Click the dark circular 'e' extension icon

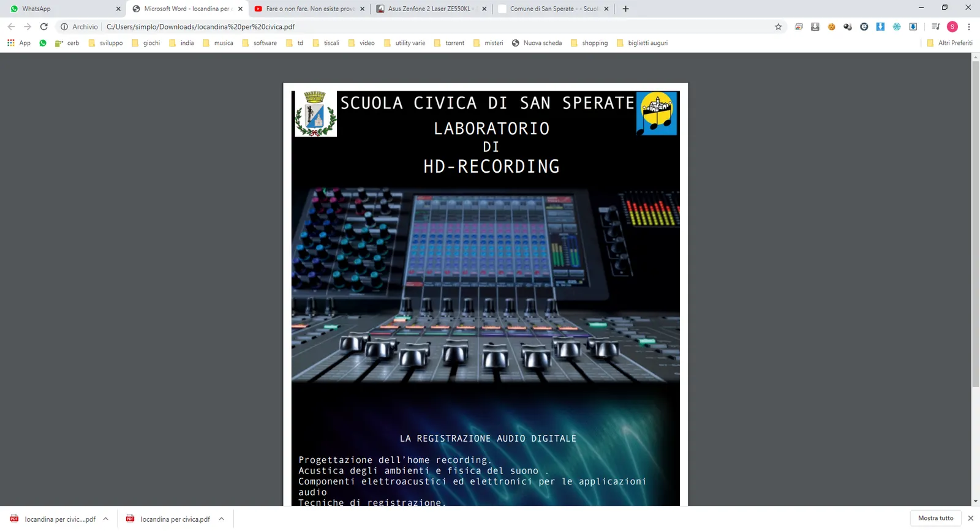tap(864, 27)
